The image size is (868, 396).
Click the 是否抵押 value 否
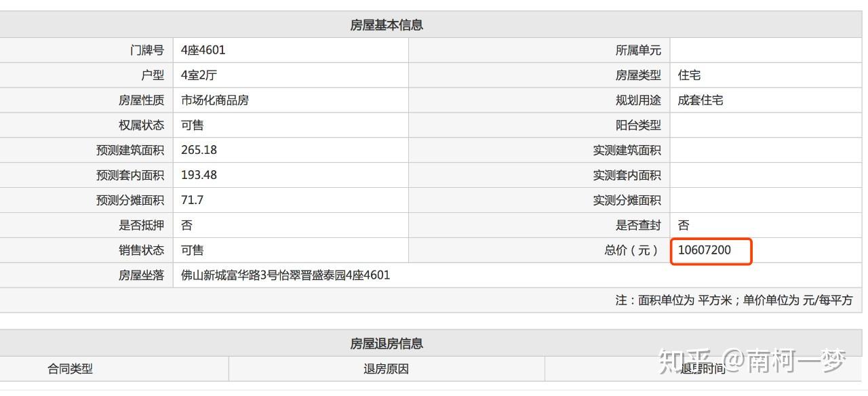coord(186,225)
